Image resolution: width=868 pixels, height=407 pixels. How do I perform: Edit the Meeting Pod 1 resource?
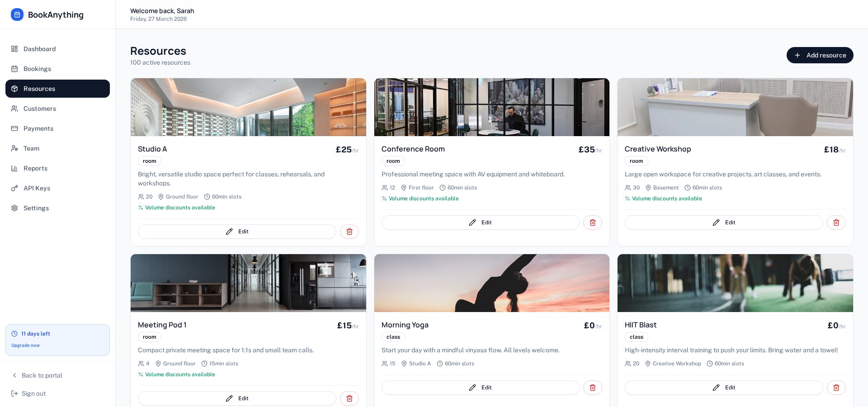pos(237,398)
